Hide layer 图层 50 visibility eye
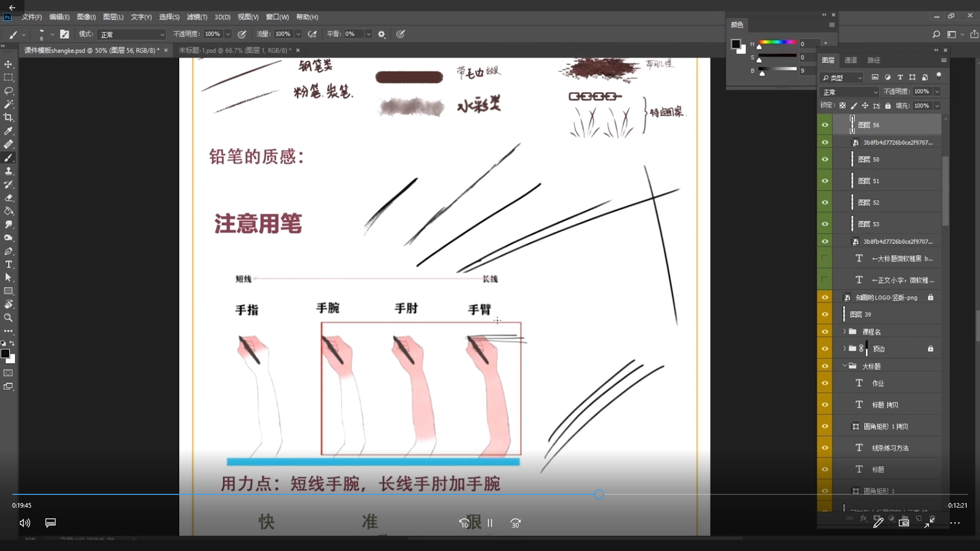 pyautogui.click(x=825, y=159)
